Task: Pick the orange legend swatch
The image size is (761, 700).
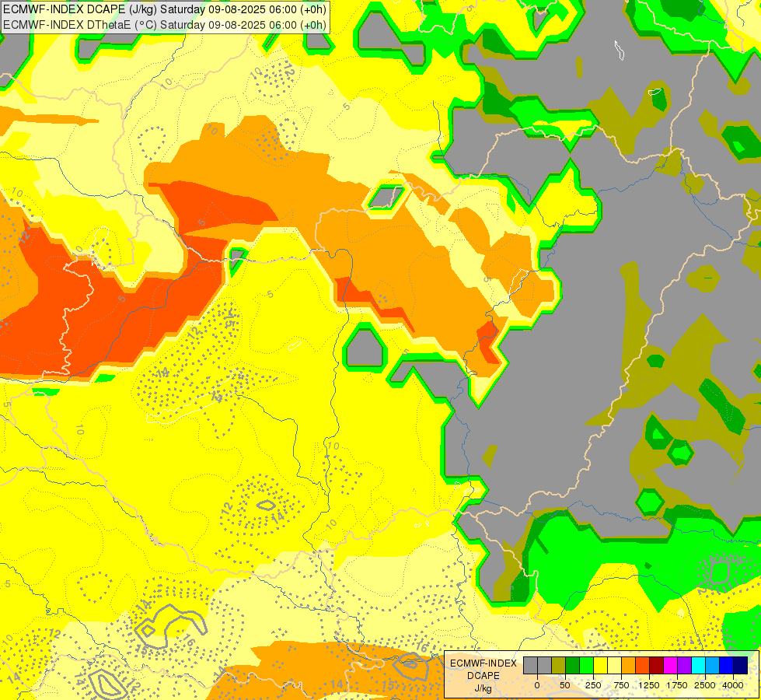Action: point(629,666)
